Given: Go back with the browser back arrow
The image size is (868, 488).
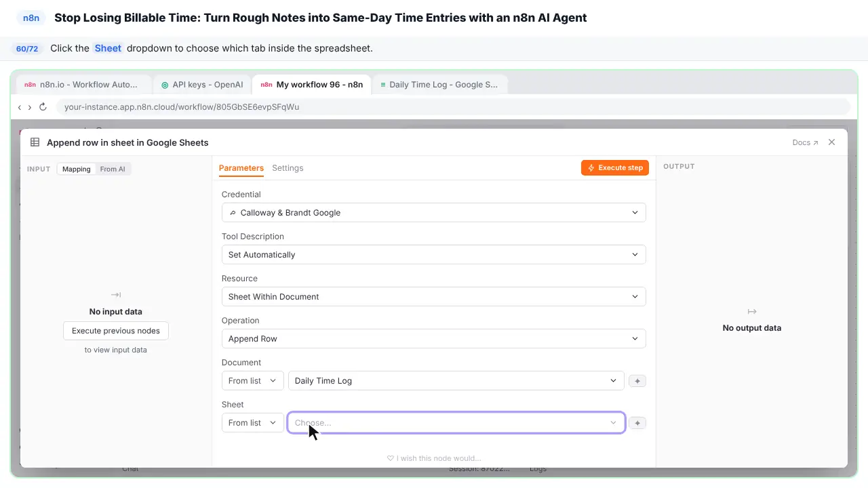Looking at the screenshot, I should (x=20, y=107).
